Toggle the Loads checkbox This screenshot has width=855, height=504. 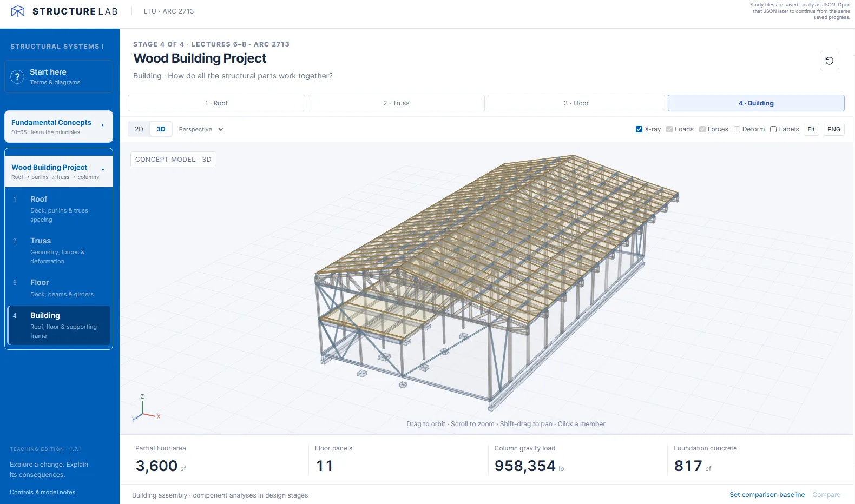tap(669, 129)
